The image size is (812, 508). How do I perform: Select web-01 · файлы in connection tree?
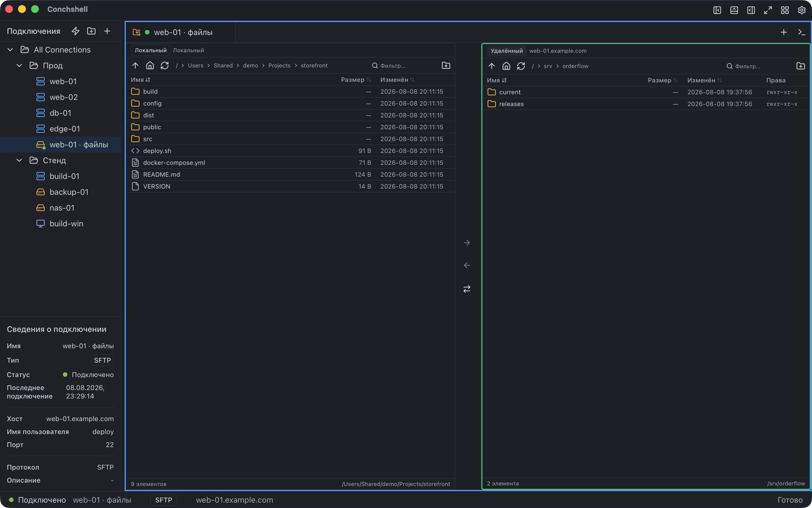[60, 144]
